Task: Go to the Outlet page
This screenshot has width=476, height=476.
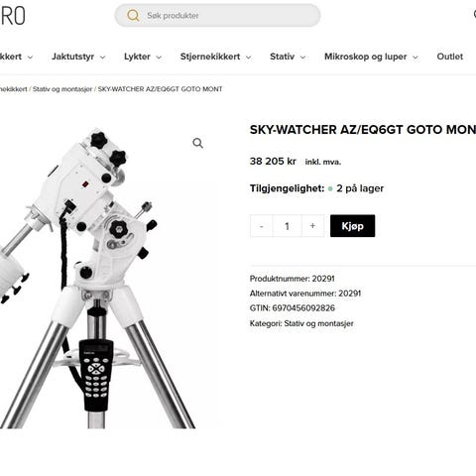Action: [449, 57]
